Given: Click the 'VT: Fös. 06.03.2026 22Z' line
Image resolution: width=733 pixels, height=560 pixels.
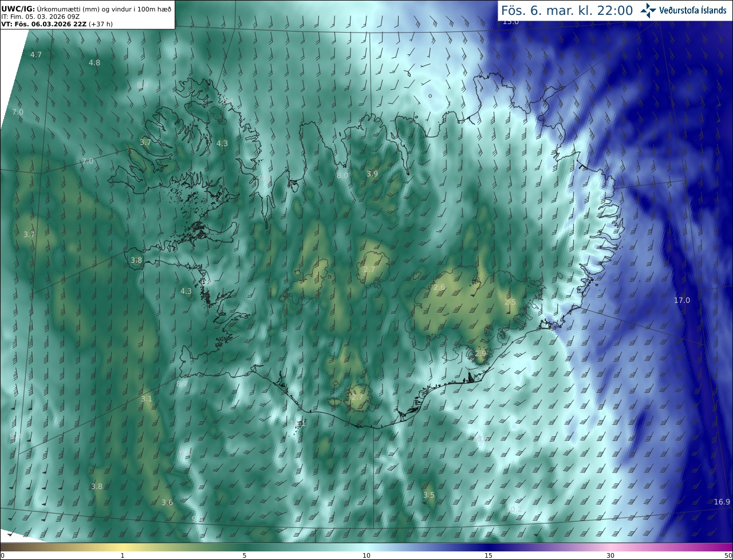Looking at the screenshot, I should pyautogui.click(x=44, y=24).
